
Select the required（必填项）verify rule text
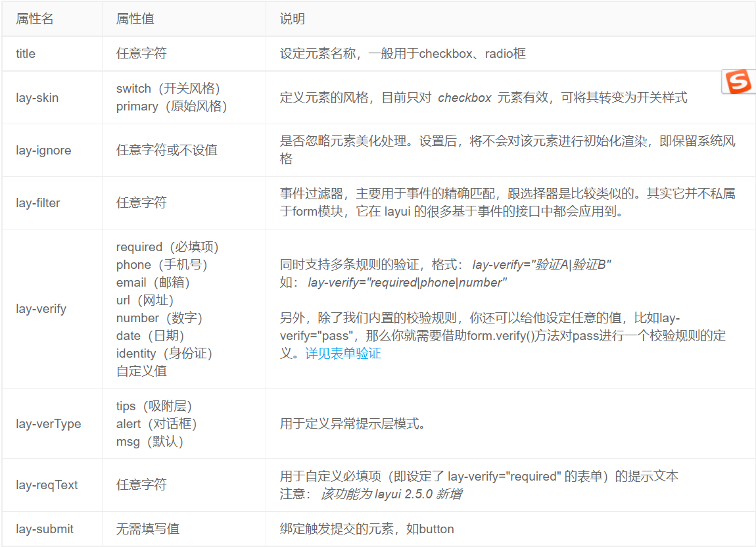click(166, 247)
